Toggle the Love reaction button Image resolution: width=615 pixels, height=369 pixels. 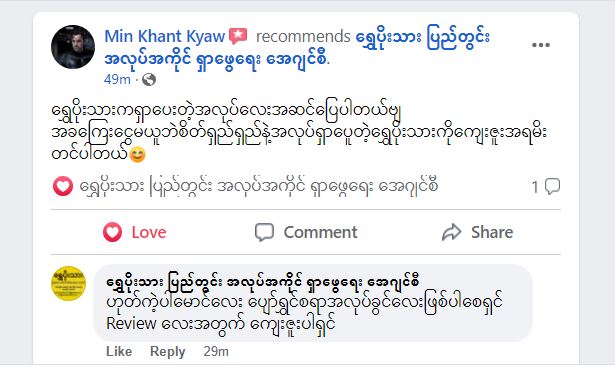(x=135, y=232)
